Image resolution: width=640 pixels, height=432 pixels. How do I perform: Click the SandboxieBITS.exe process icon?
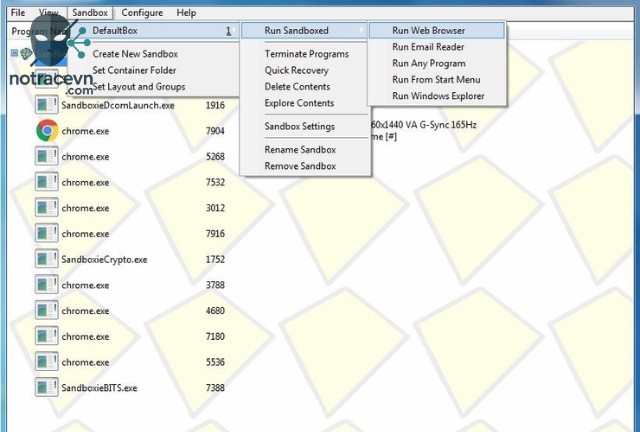[47, 388]
